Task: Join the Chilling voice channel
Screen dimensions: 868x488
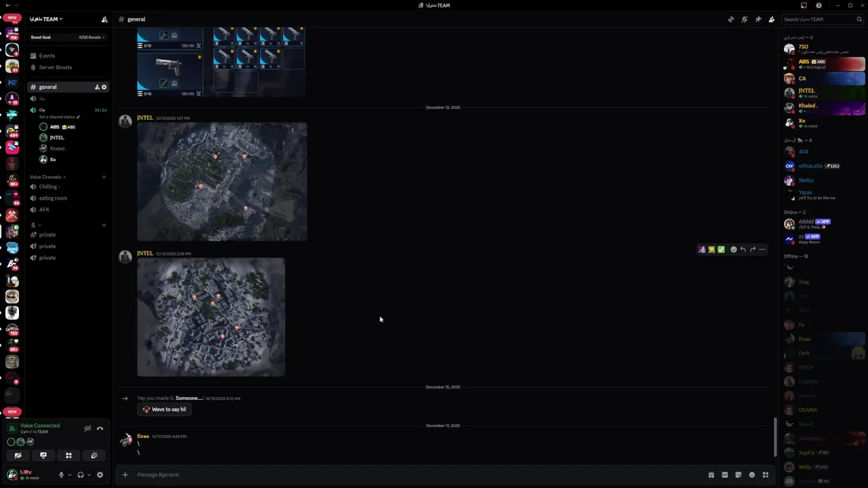Action: pyautogui.click(x=68, y=186)
